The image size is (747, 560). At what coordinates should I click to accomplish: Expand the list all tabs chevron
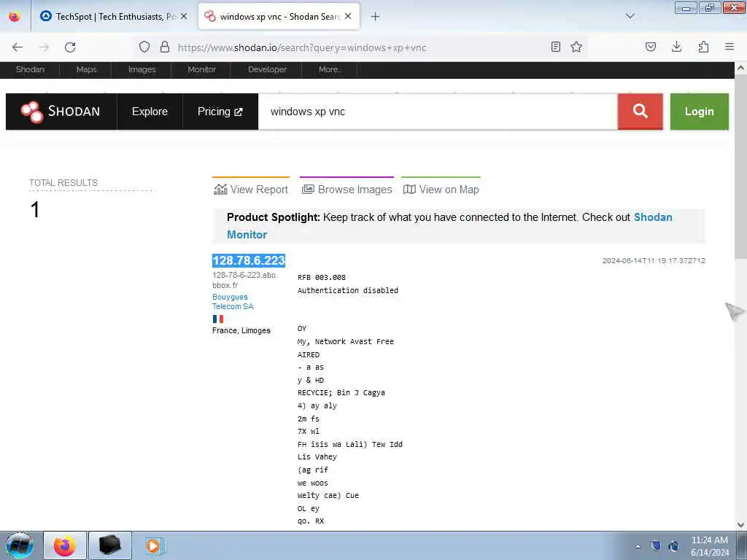630,16
